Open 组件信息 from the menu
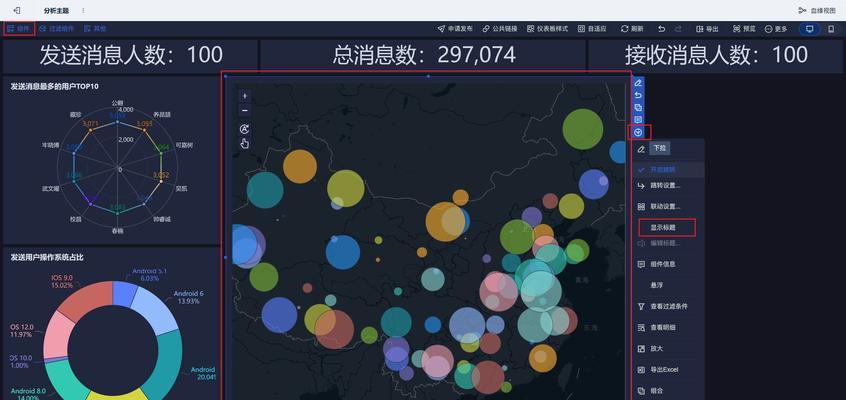This screenshot has height=400, width=846. click(668, 265)
